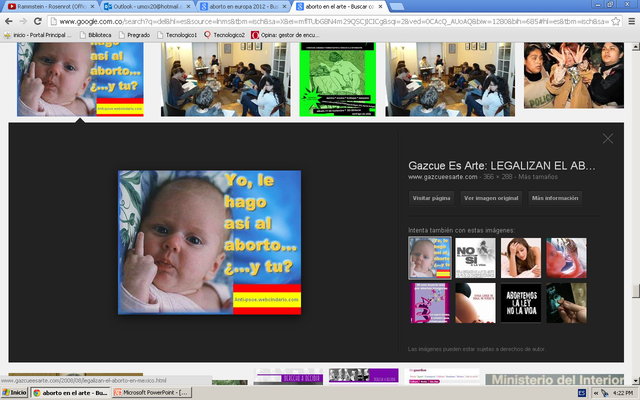Open the Tecnologico1 bookmark
640x400 pixels.
[177, 35]
